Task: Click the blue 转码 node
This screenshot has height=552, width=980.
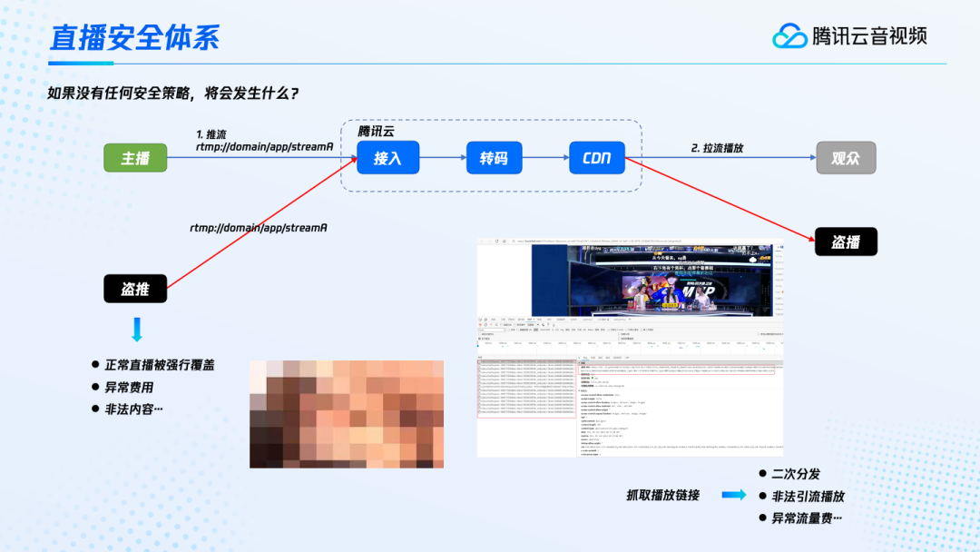Action: point(494,158)
